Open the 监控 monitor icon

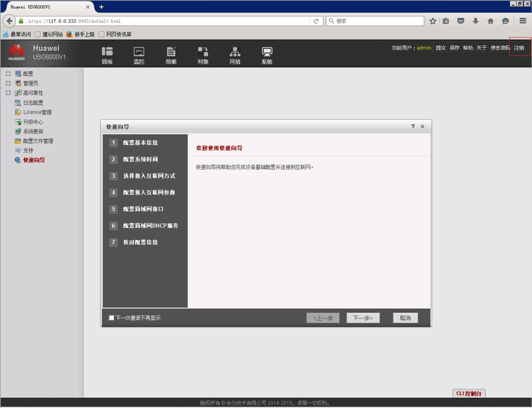click(139, 52)
